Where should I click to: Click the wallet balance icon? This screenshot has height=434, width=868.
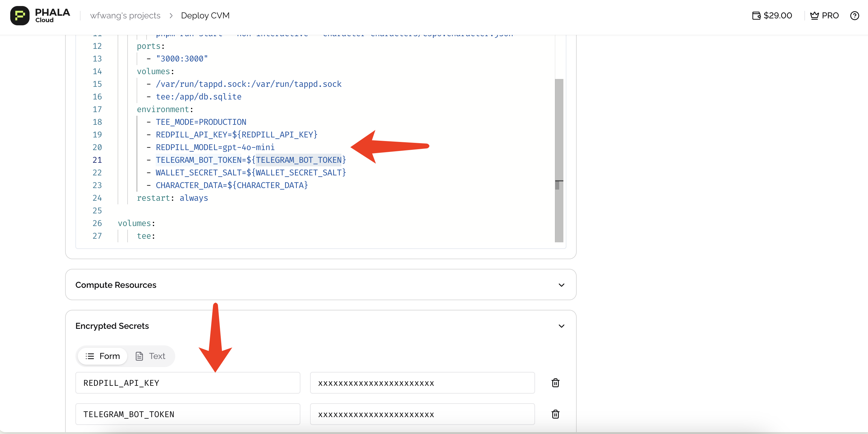pos(756,15)
